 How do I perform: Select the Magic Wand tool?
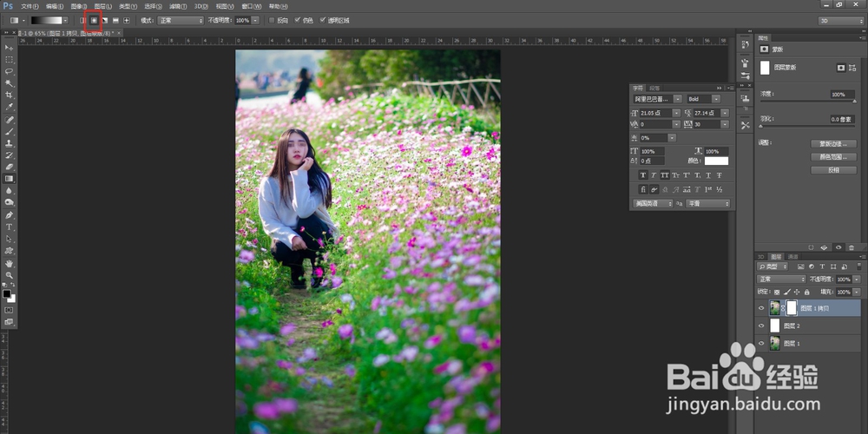pos(9,83)
